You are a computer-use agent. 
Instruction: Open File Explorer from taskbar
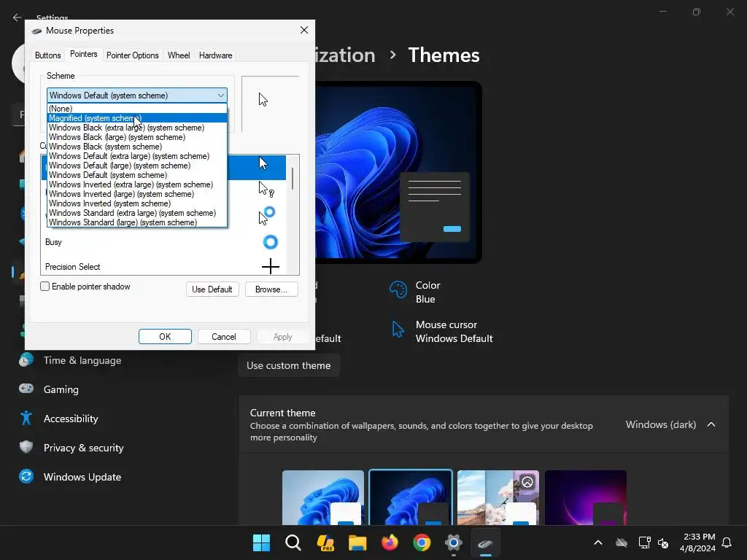357,542
